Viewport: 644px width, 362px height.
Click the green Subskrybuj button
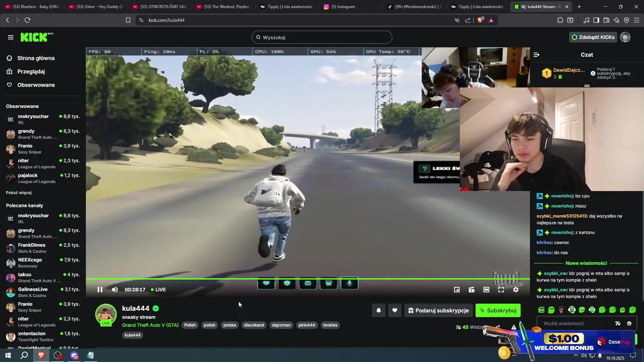click(x=498, y=311)
